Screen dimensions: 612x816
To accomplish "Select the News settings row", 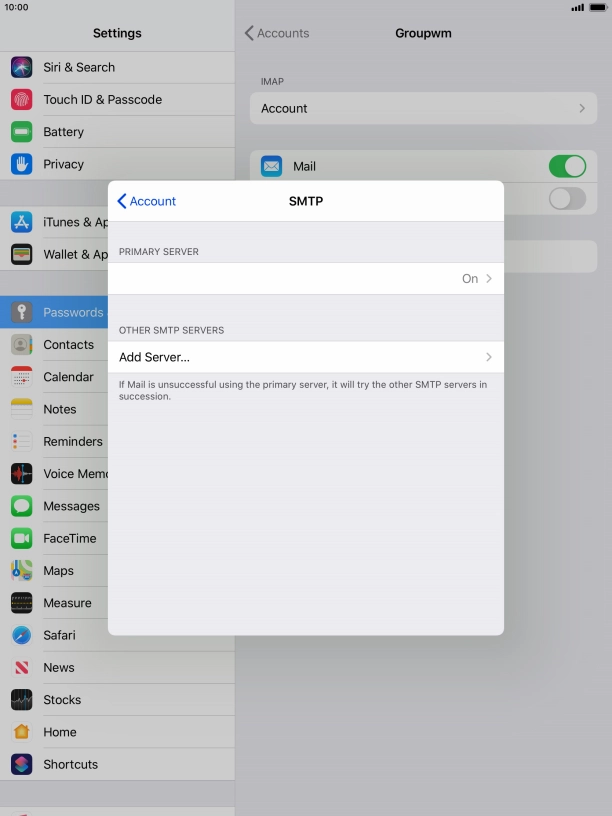I will tap(60, 667).
